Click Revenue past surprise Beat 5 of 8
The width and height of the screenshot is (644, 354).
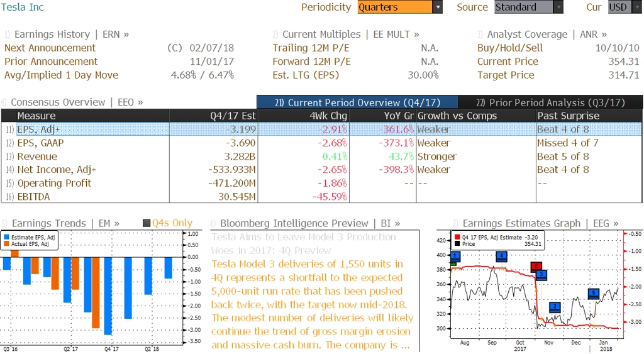(563, 156)
